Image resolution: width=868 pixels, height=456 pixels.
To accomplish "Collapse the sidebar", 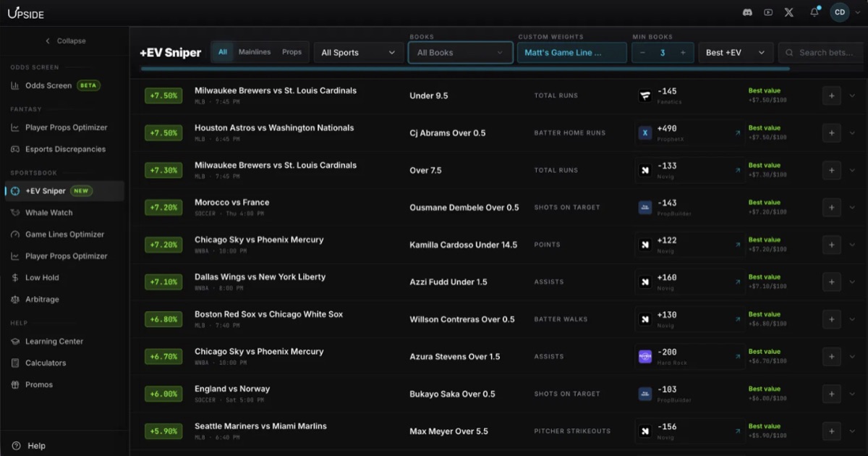I will [x=65, y=41].
